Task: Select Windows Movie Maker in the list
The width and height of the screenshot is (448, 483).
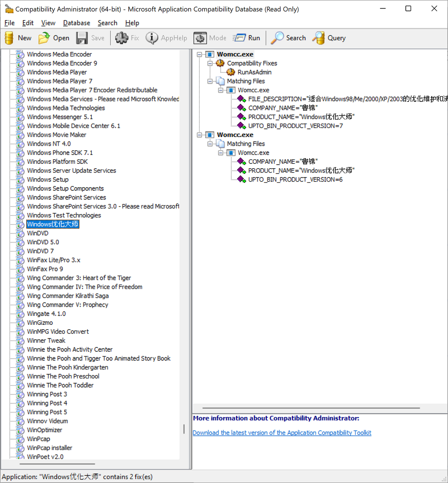Action: pyautogui.click(x=56, y=135)
